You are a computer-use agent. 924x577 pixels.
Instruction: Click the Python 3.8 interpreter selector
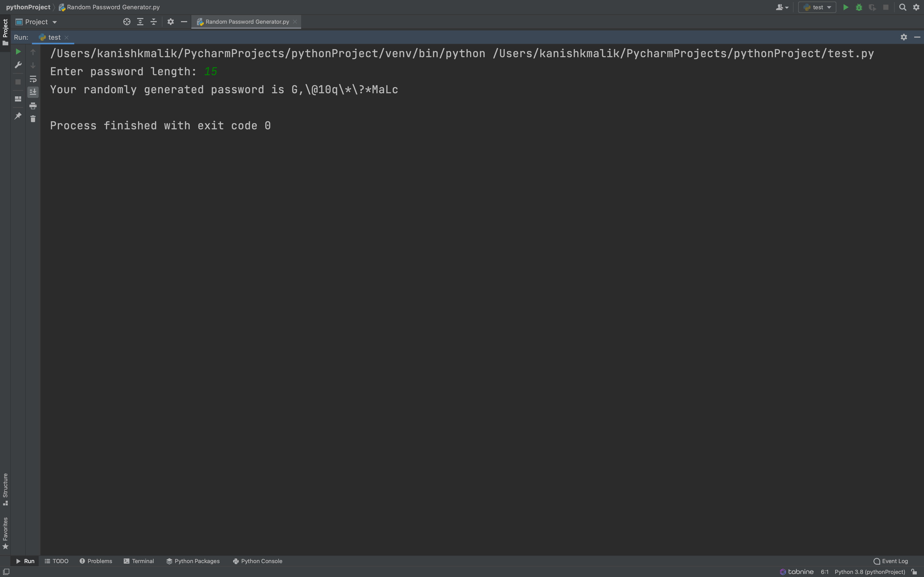[869, 572]
